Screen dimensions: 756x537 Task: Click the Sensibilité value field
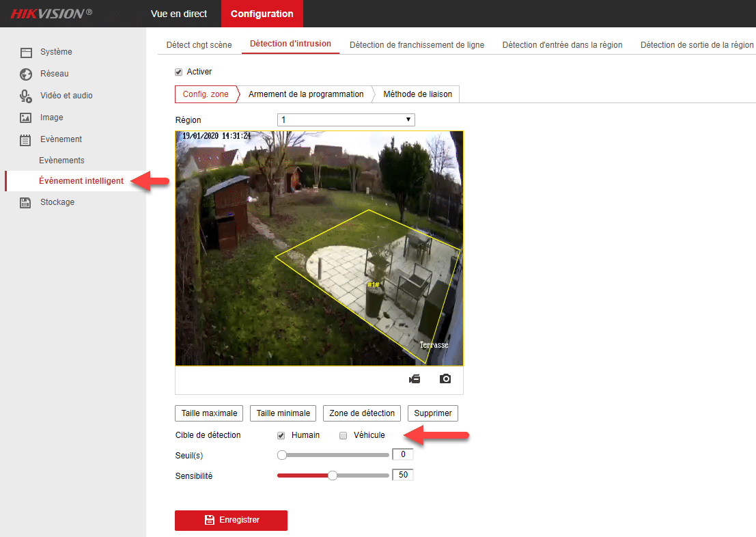[403, 476]
